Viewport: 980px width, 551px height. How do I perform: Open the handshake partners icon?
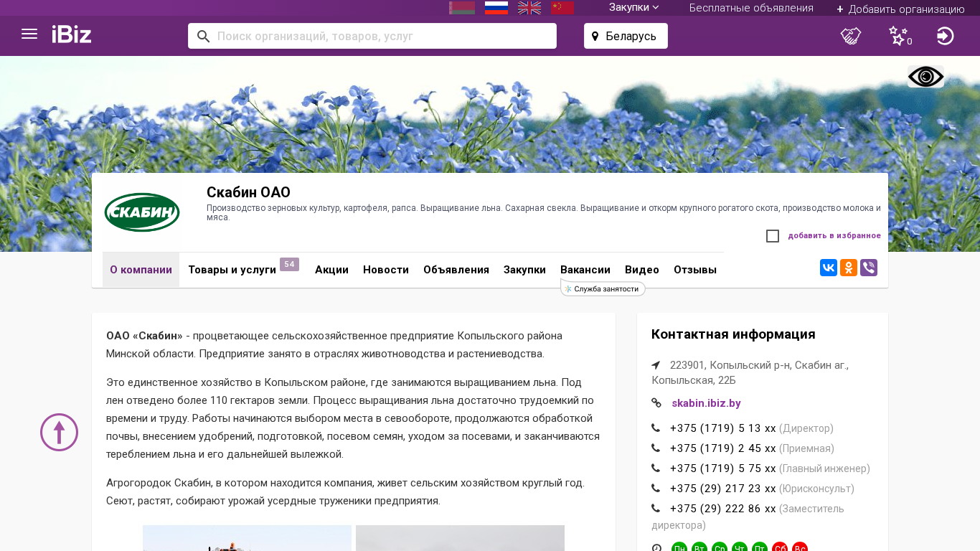851,36
